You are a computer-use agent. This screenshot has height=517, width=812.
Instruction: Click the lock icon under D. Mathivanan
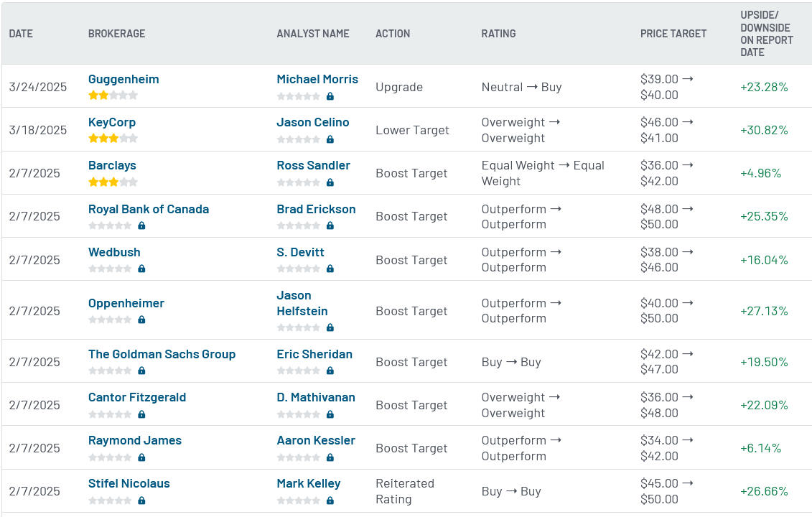click(330, 414)
